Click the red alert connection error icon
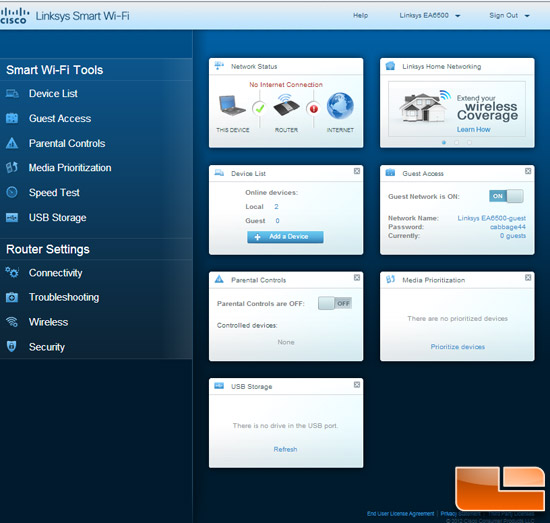This screenshot has height=523, width=550. [x=314, y=109]
